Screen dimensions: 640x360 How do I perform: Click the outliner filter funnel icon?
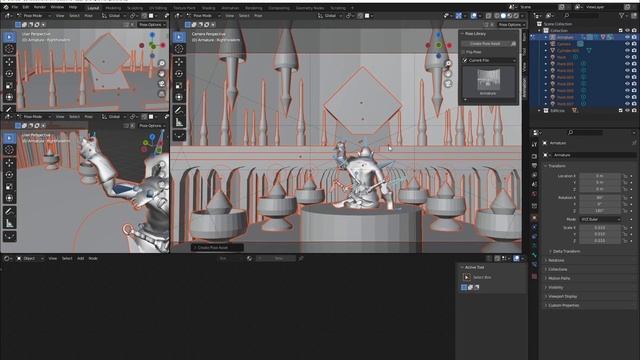coord(622,16)
